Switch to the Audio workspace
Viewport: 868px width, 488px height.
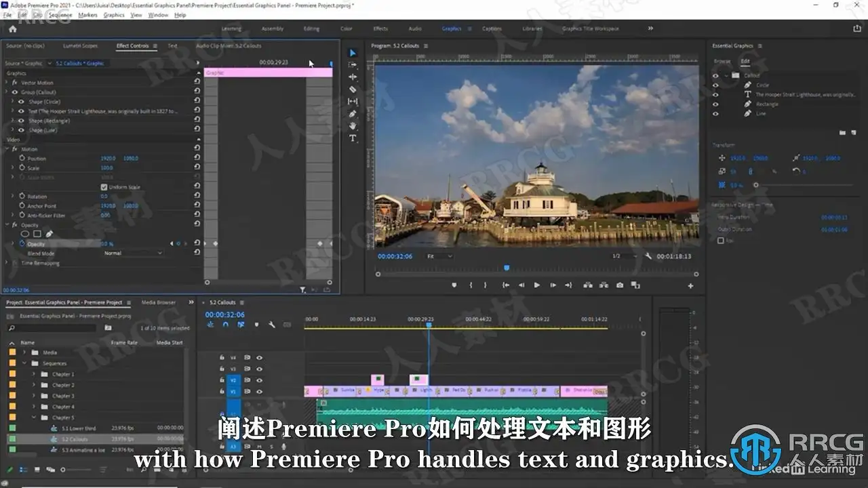(415, 28)
